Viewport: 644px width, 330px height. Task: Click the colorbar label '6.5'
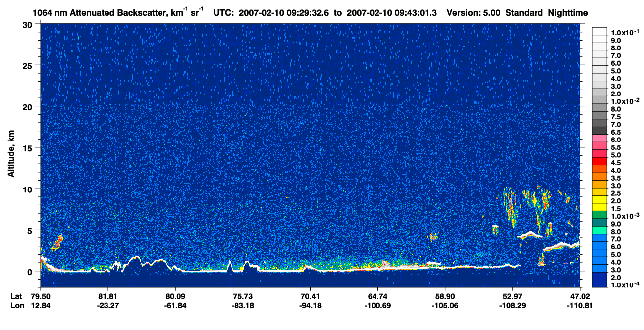pyautogui.click(x=616, y=132)
